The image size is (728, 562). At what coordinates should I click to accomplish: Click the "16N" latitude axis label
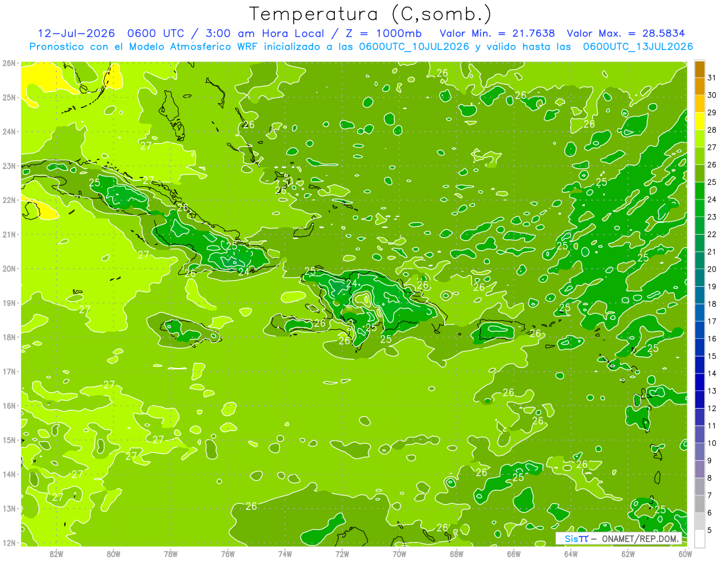point(9,406)
